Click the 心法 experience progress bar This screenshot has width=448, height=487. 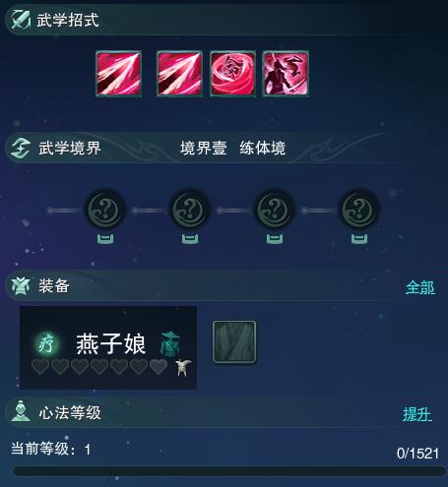click(x=228, y=471)
